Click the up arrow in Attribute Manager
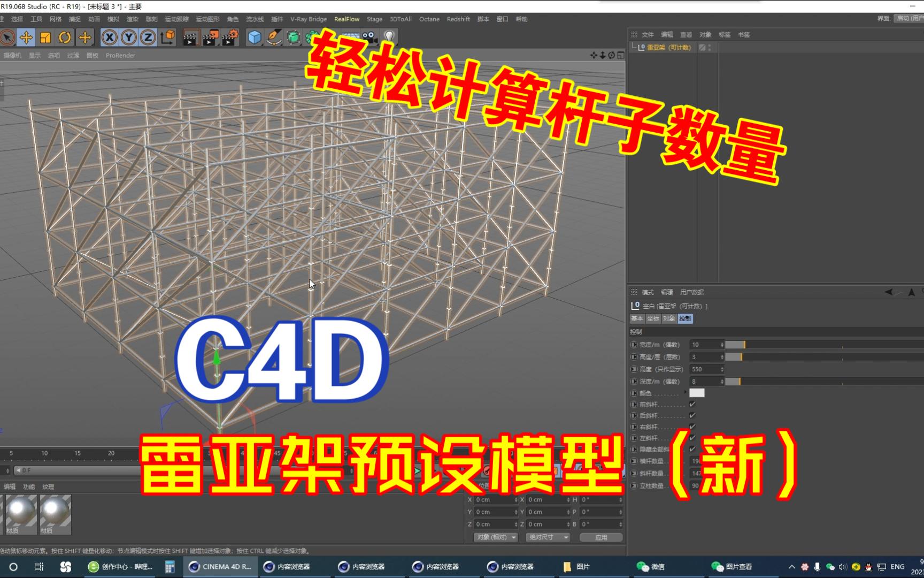924x578 pixels. click(912, 292)
